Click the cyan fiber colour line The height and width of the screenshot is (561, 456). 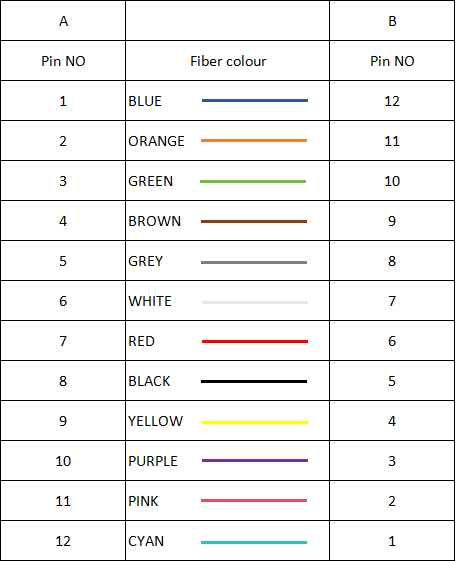pyautogui.click(x=254, y=542)
